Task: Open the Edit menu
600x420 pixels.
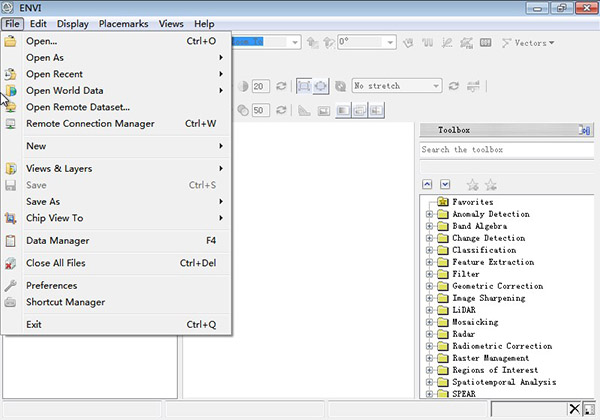Action: [38, 24]
